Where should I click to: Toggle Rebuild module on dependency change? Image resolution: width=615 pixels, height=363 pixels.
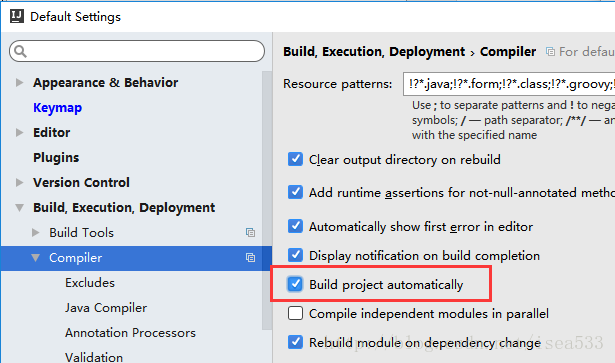pos(295,342)
